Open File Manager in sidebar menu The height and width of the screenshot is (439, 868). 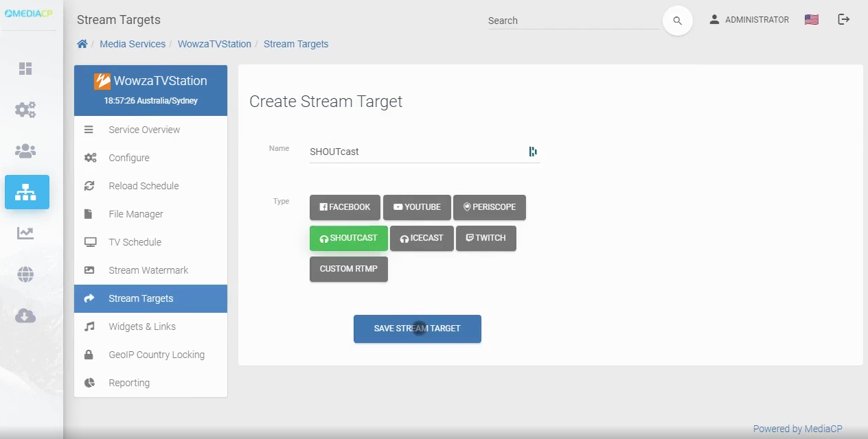click(150, 214)
